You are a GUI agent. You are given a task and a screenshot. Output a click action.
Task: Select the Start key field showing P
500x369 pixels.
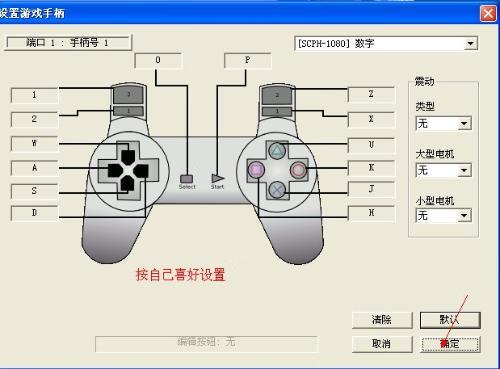(247, 61)
